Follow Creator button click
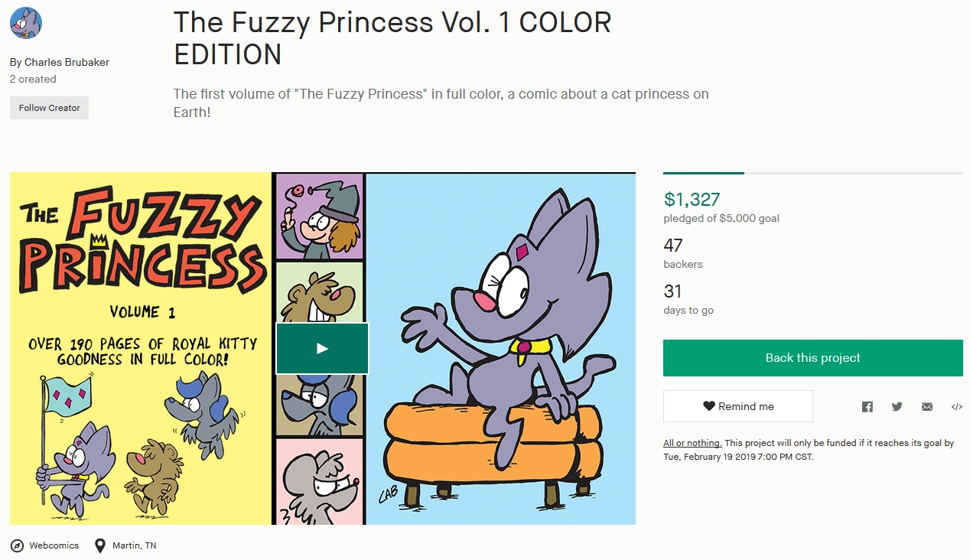970x560 pixels. pos(49,108)
